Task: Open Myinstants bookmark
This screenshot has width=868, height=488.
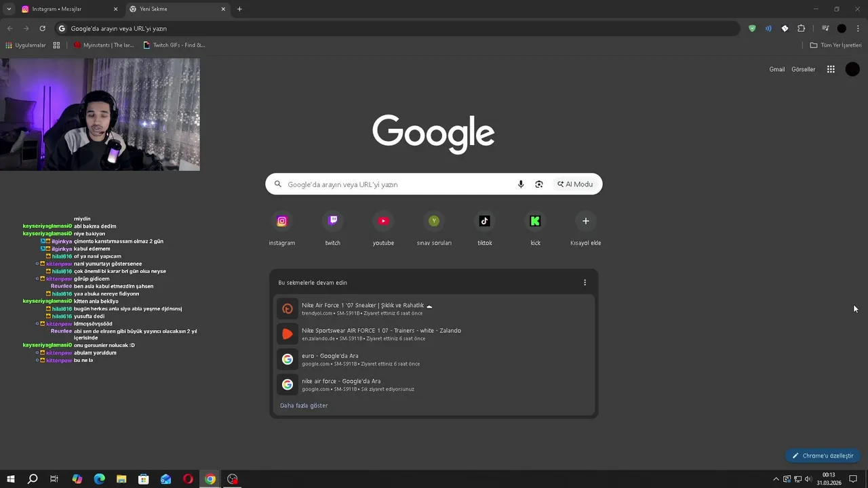Action: (x=104, y=45)
